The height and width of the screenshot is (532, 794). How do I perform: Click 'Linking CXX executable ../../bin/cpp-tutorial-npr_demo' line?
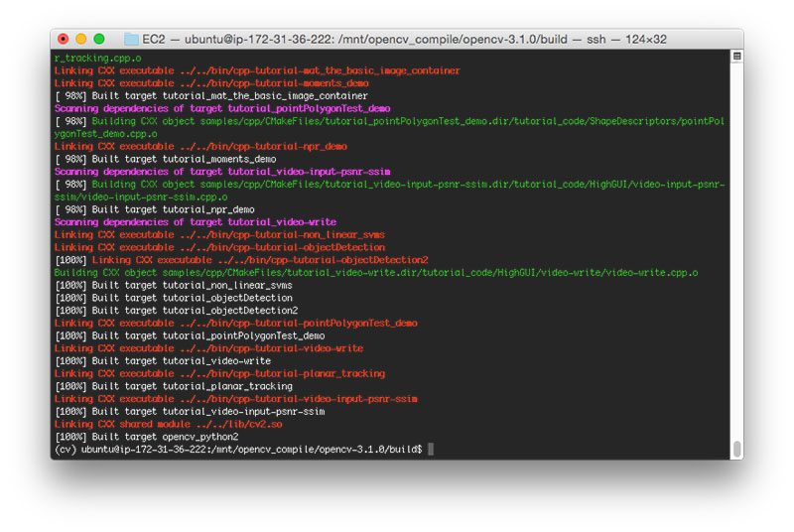click(200, 146)
